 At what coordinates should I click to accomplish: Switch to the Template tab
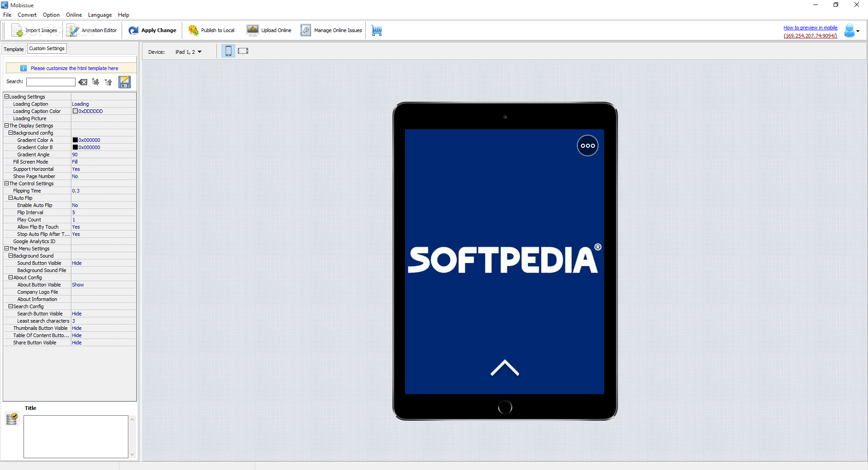tap(14, 49)
